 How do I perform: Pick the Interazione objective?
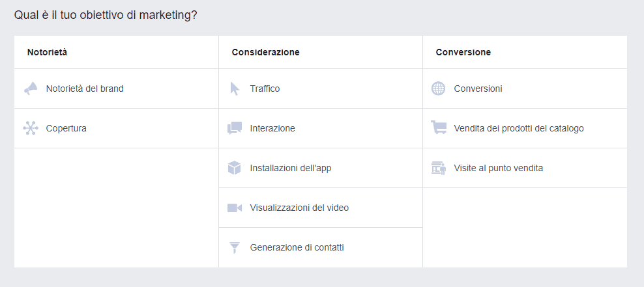(272, 128)
